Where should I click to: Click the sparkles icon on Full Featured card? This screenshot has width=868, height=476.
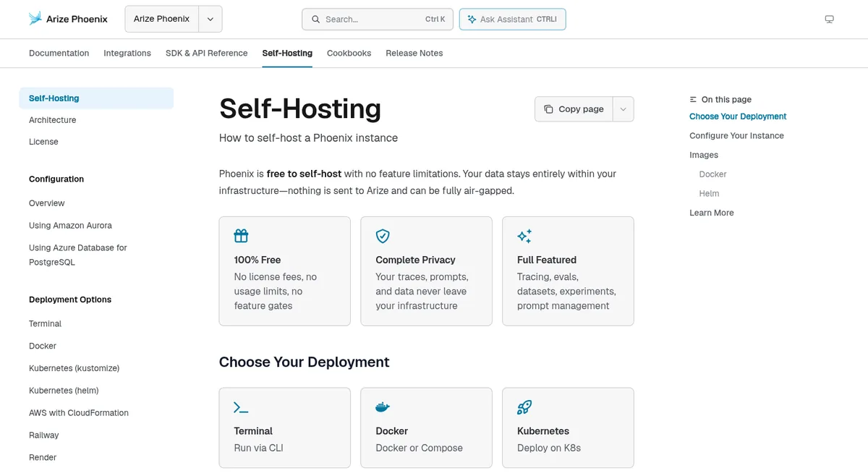click(524, 236)
